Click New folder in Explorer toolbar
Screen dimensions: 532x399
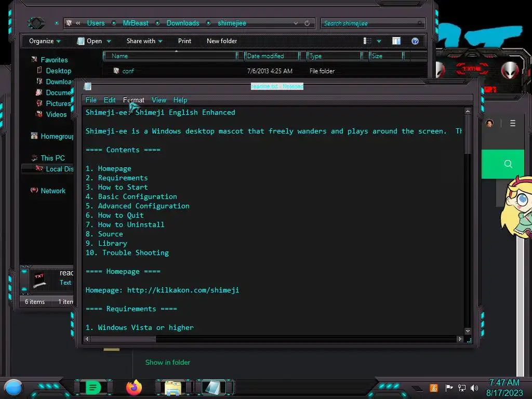point(222,41)
